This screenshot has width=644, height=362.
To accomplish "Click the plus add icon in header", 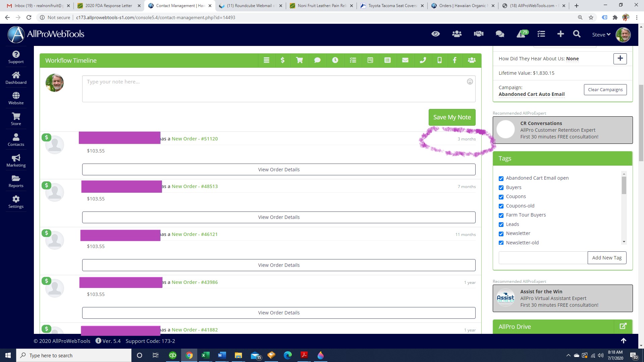I will click(x=560, y=34).
